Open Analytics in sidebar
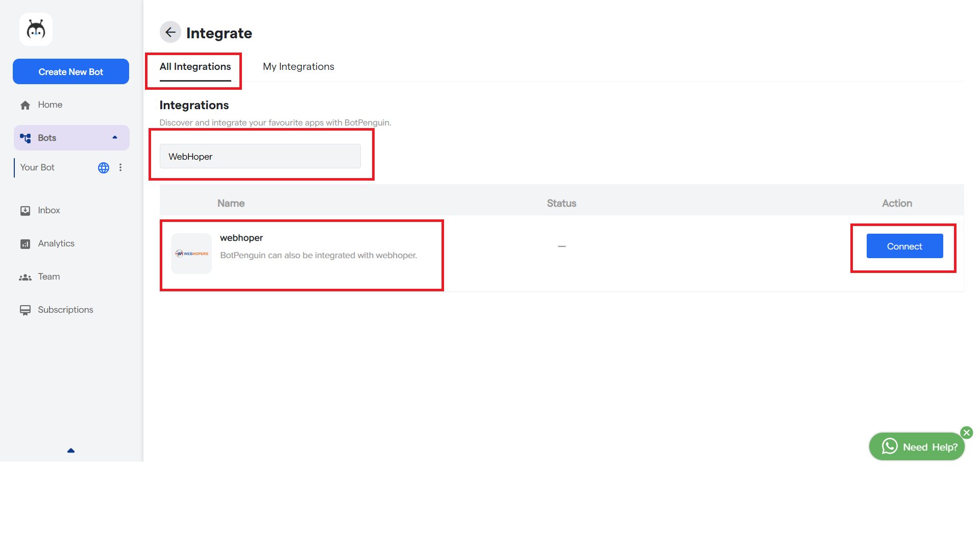The height and width of the screenshot is (551, 980). pyautogui.click(x=56, y=243)
